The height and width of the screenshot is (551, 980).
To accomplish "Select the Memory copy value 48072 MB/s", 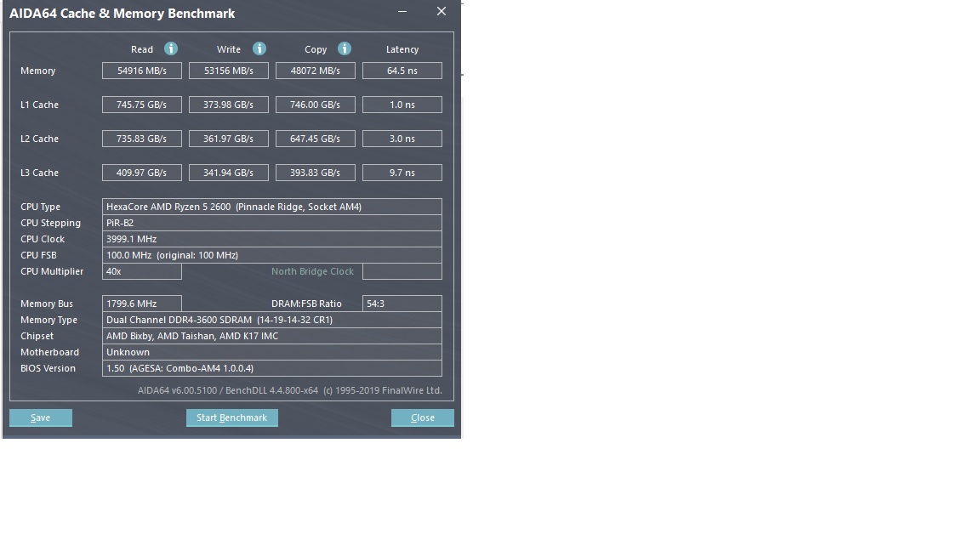I will pos(316,71).
